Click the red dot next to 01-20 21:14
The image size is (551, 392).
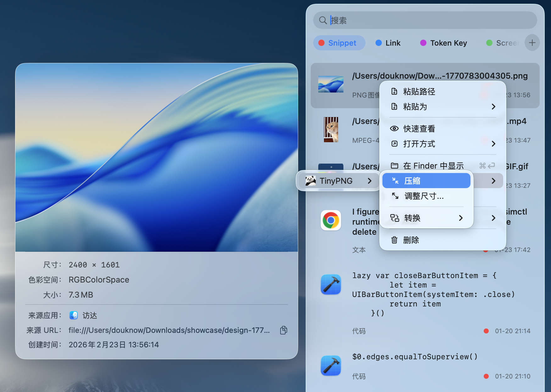coord(486,331)
